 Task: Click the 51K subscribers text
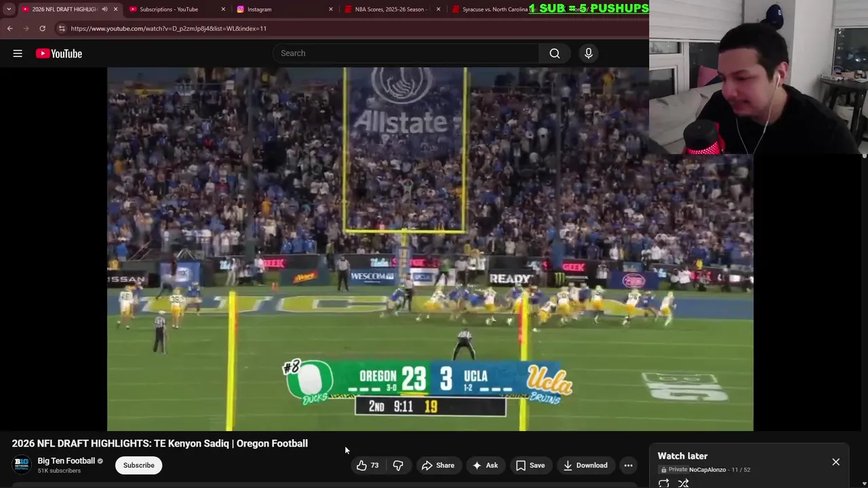pos(59,471)
